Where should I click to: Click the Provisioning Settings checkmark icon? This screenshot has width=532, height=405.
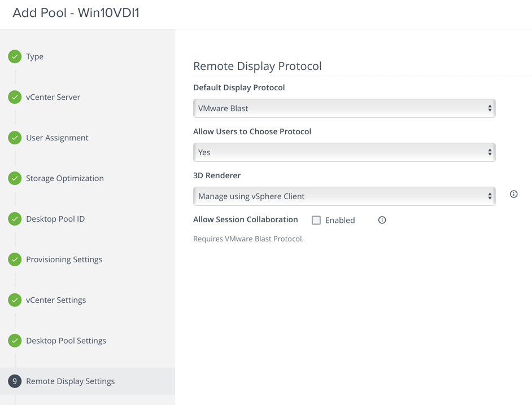click(15, 259)
